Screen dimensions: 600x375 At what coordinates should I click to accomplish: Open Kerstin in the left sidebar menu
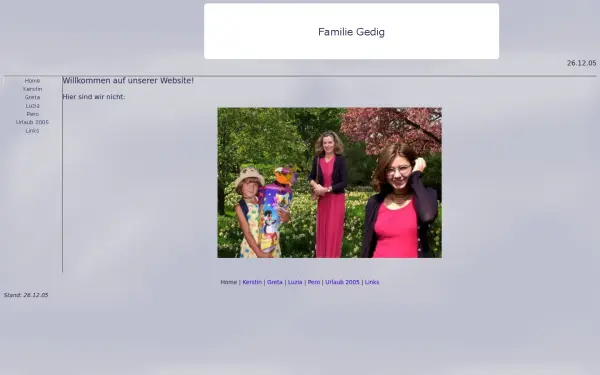click(x=33, y=89)
